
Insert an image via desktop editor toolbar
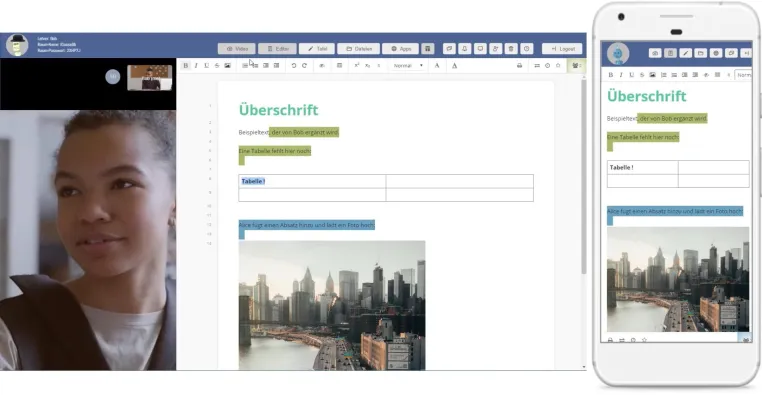227,66
